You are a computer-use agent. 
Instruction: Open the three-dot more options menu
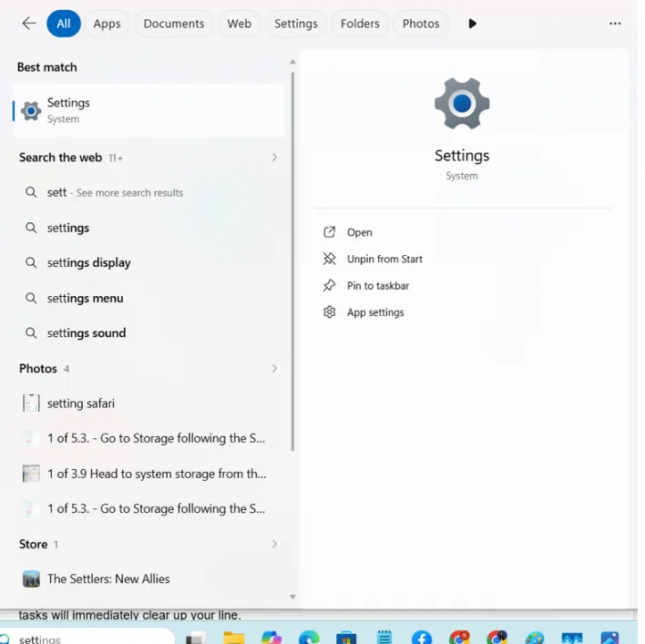[615, 24]
